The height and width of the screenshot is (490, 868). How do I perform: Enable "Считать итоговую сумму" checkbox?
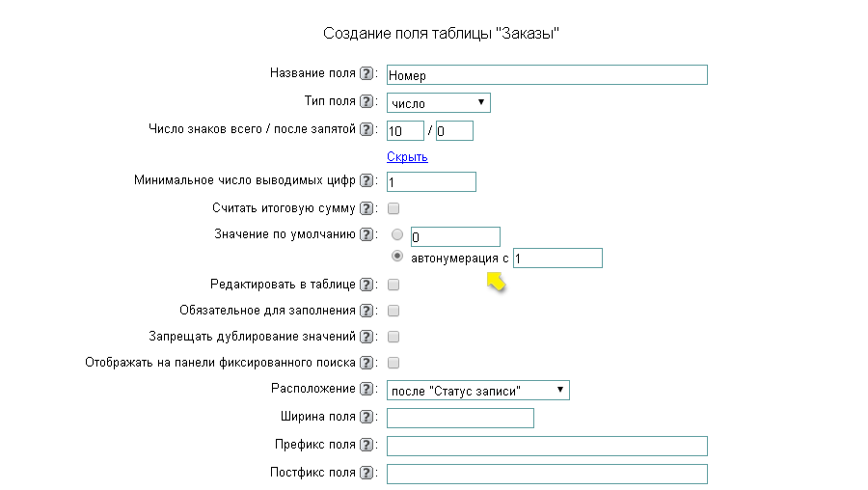pos(393,208)
